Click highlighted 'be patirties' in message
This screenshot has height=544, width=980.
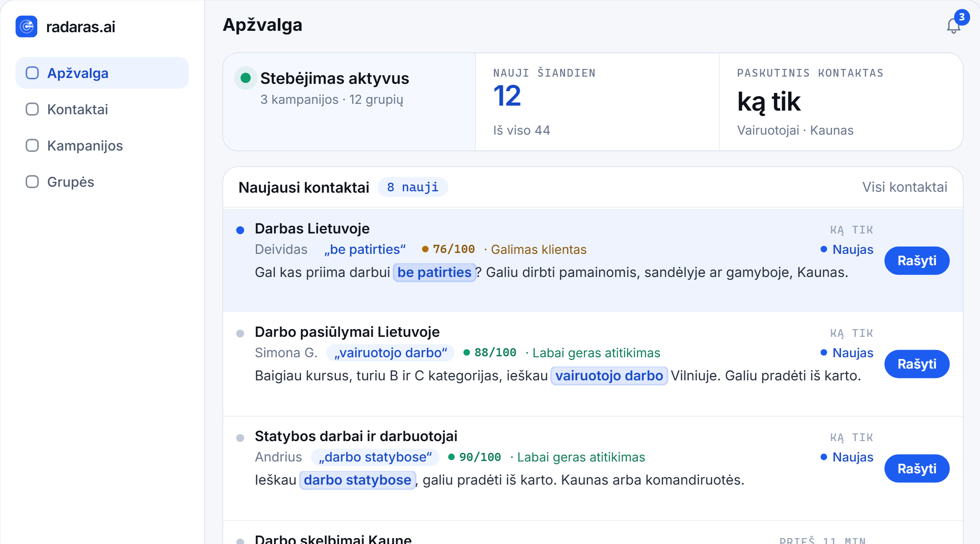tap(434, 272)
